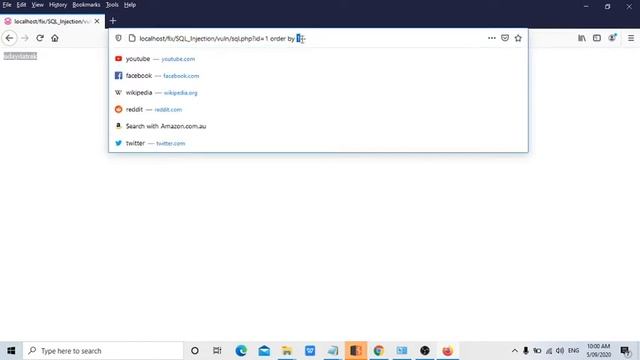Close the localhost SQL_Injection tab
The width and height of the screenshot is (640, 360).
pos(97,21)
